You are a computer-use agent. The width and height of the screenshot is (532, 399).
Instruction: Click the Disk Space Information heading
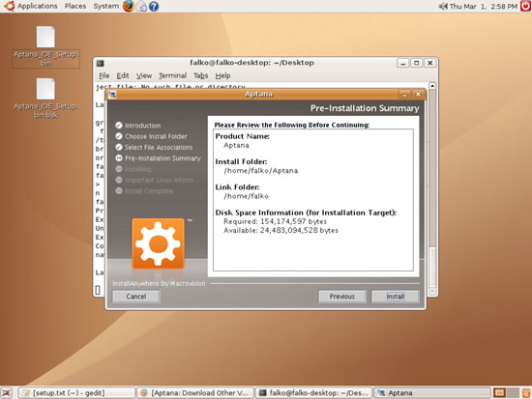[306, 213]
